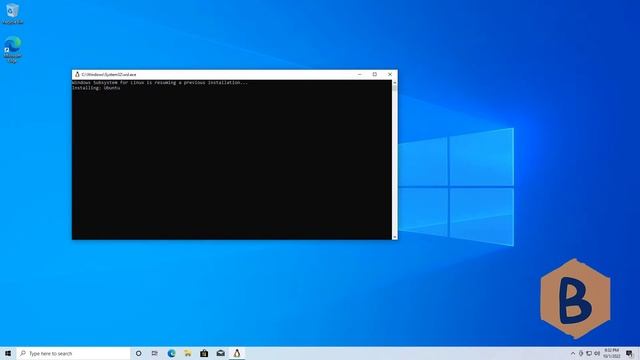The image size is (640, 360).
Task: Open the volume control tray icon
Action: pyautogui.click(x=597, y=353)
